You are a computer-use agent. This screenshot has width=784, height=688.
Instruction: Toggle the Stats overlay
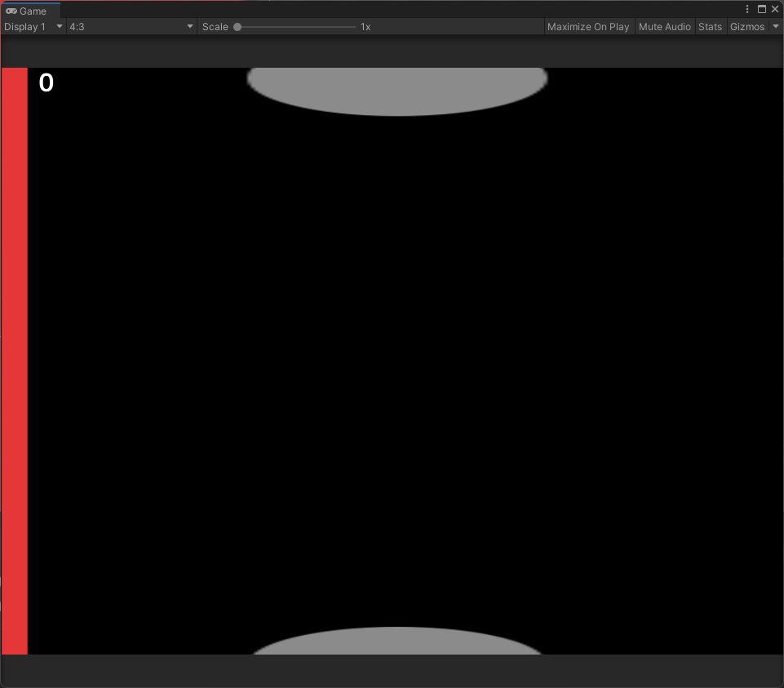[x=710, y=26]
